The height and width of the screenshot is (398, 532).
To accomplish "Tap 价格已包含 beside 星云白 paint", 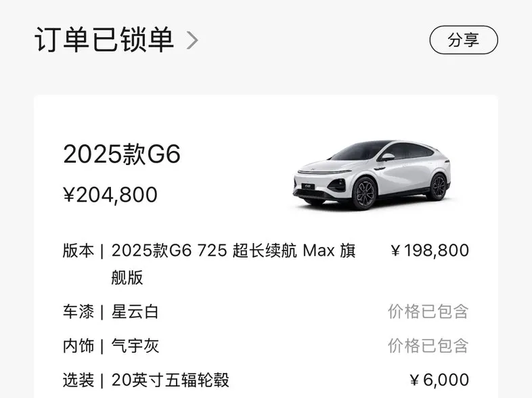I will (428, 311).
